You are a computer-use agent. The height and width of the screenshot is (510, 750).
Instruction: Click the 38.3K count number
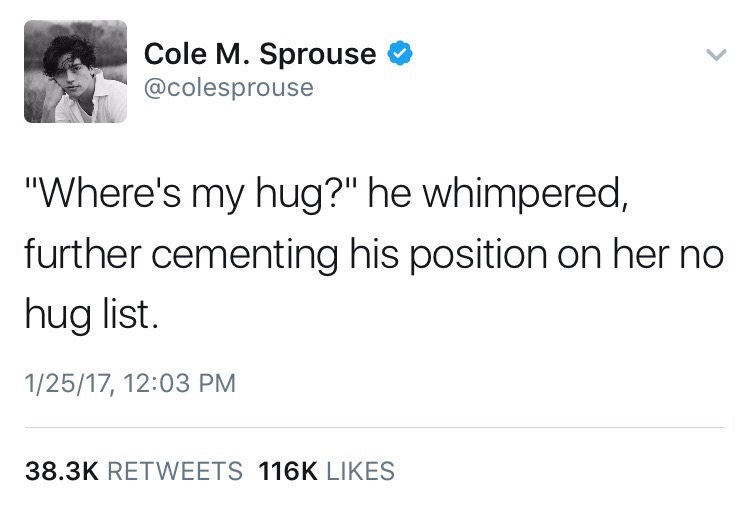pyautogui.click(x=61, y=470)
